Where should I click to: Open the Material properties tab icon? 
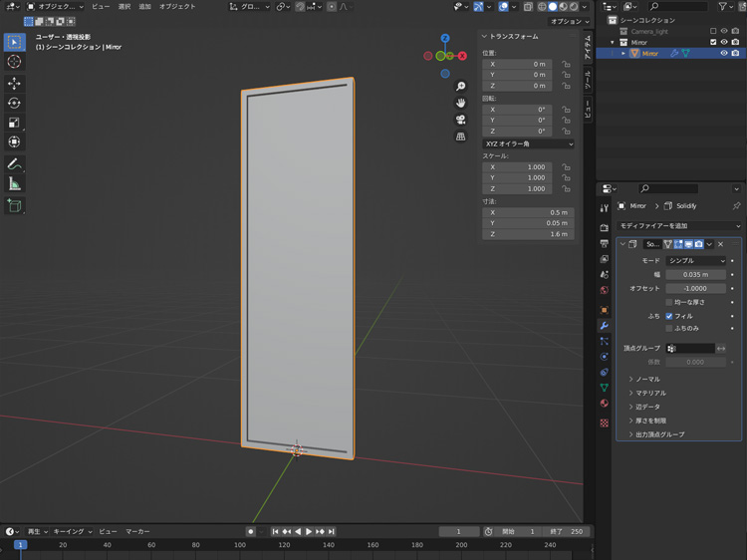tap(604, 404)
